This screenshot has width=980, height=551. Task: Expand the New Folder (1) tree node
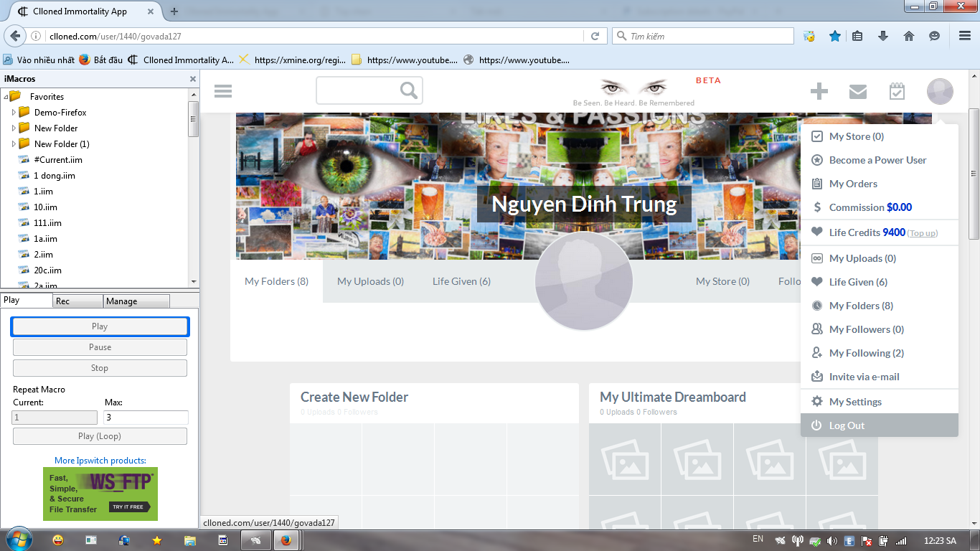pos(14,144)
